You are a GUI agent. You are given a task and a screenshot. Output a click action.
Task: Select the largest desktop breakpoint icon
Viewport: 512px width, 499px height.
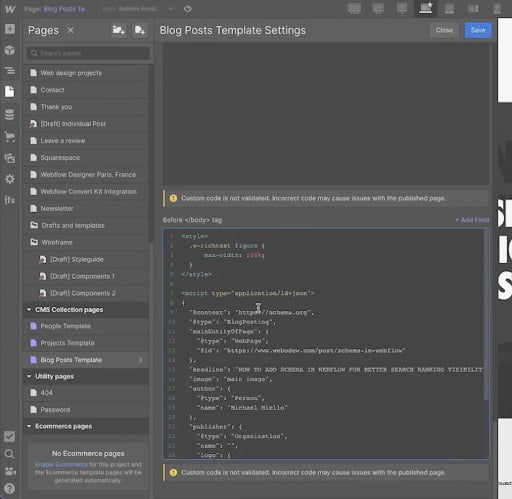pyautogui.click(x=354, y=8)
